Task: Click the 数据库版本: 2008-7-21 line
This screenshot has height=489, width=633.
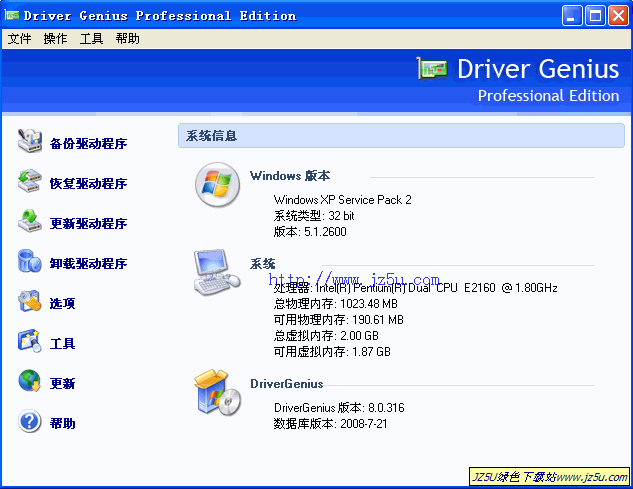Action: point(330,424)
